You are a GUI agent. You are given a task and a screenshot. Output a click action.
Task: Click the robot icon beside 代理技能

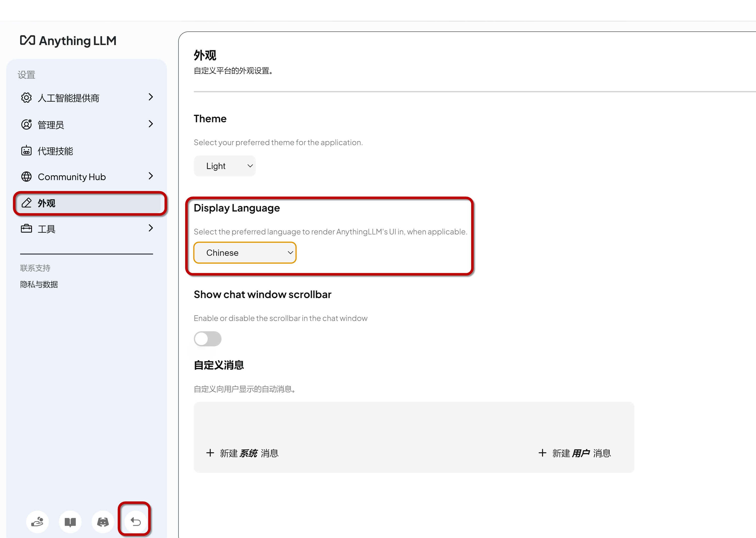click(26, 151)
